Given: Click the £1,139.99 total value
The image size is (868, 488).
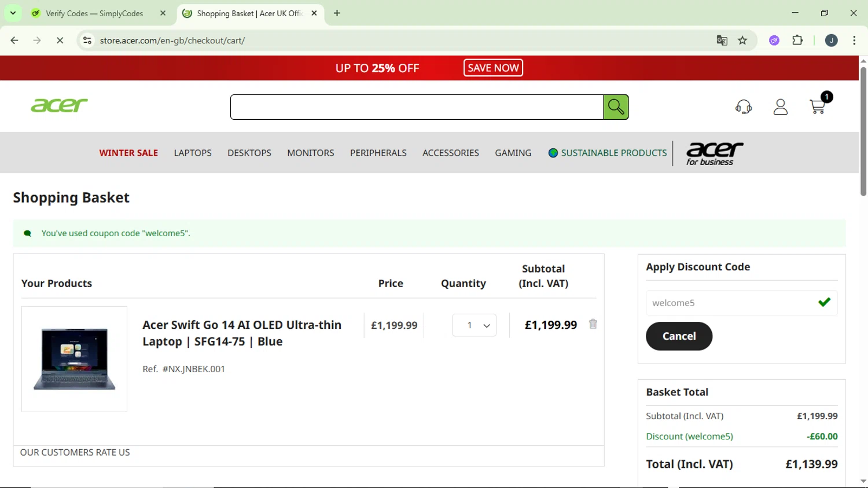Looking at the screenshot, I should click(x=811, y=464).
